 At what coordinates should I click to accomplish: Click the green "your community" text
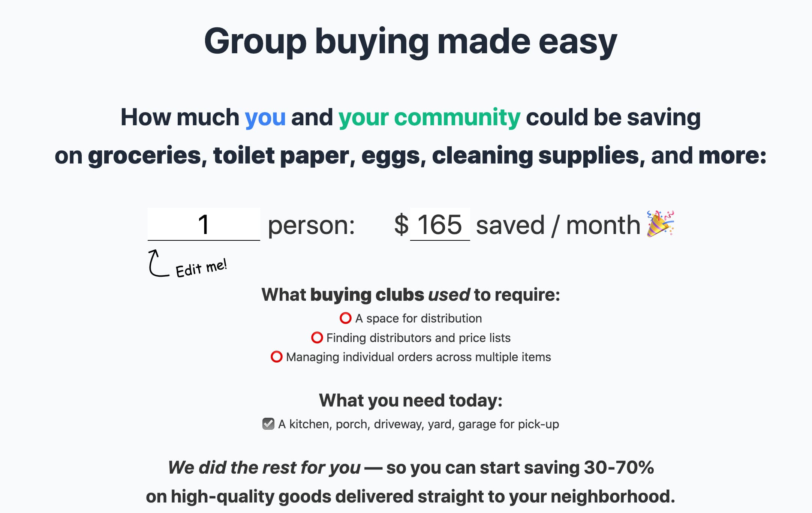pyautogui.click(x=429, y=117)
